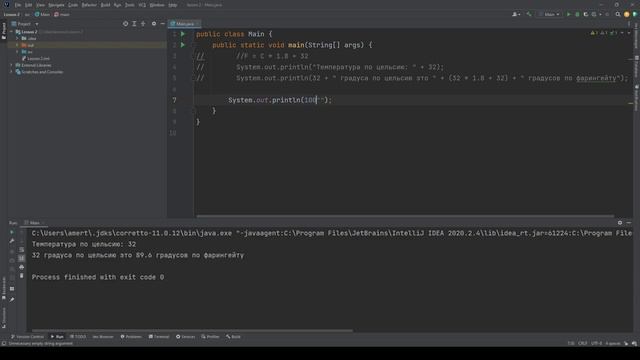Click Expand All icon in Project panel
Screen dimensions: 640x360
pyautogui.click(x=134, y=24)
